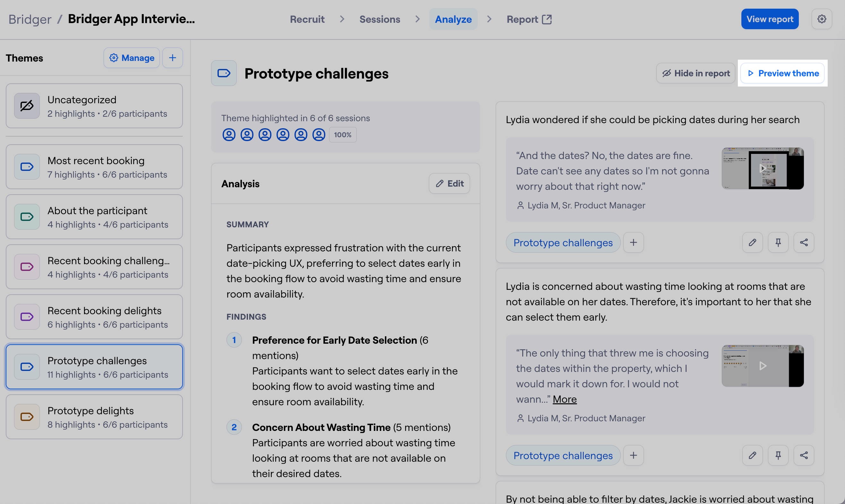Expand truncated quote with More link
The height and width of the screenshot is (504, 845).
(x=564, y=399)
